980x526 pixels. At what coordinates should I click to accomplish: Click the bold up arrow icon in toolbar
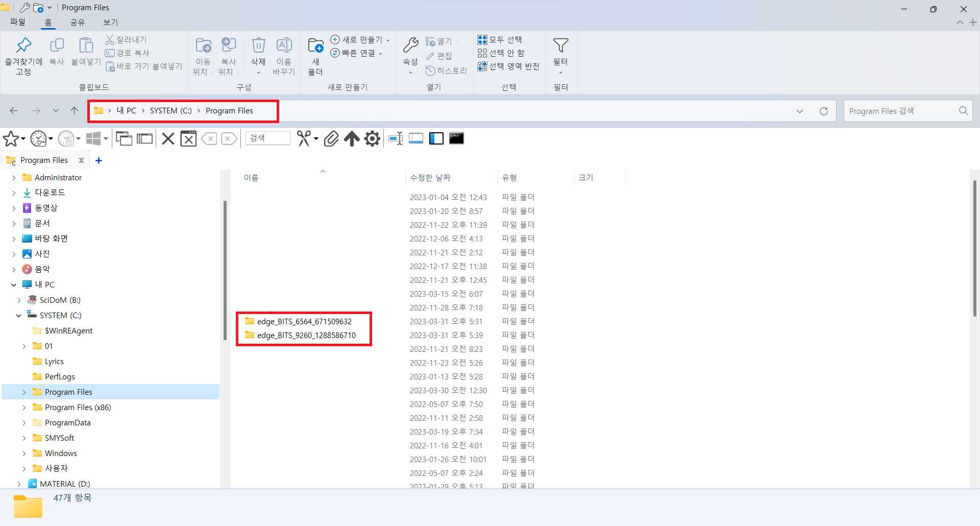tap(352, 138)
